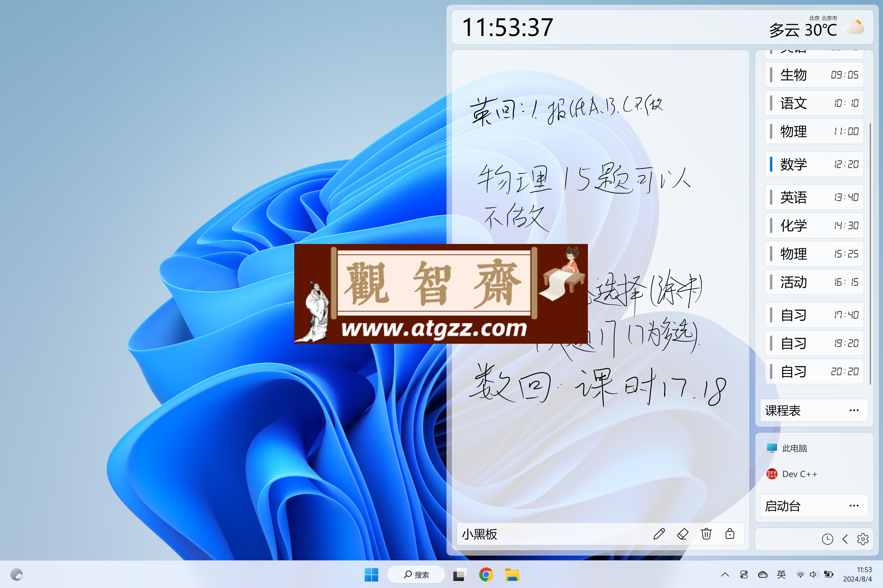Collapse the widget panel with left chevron

click(845, 539)
